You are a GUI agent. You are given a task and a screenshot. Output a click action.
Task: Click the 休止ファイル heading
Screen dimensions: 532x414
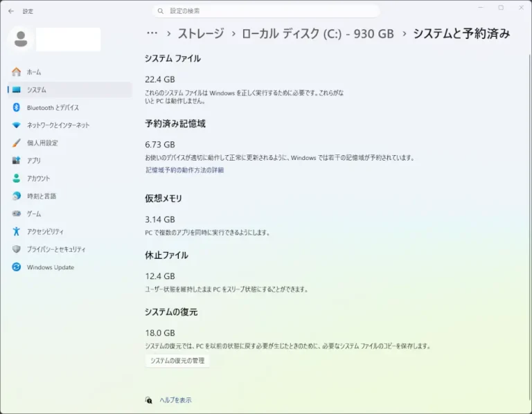pos(166,255)
